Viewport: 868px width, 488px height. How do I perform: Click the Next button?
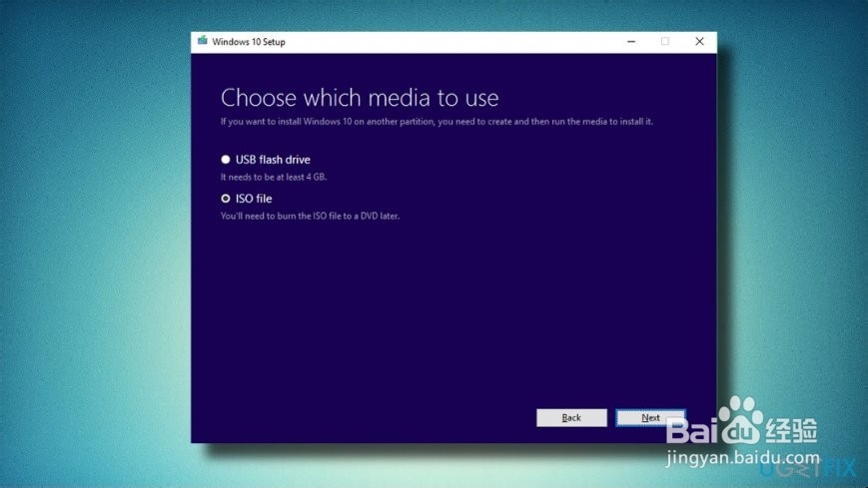tap(650, 418)
